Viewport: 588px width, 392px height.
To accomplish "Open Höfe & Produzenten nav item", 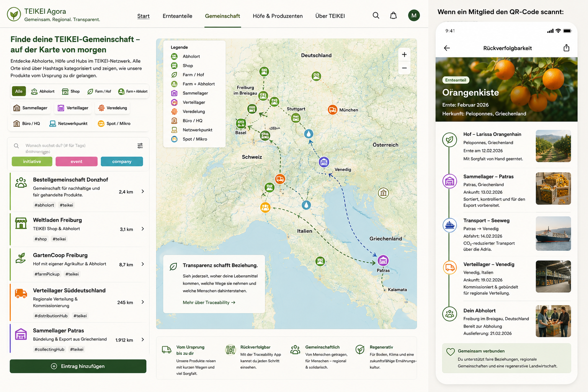I will click(x=278, y=16).
